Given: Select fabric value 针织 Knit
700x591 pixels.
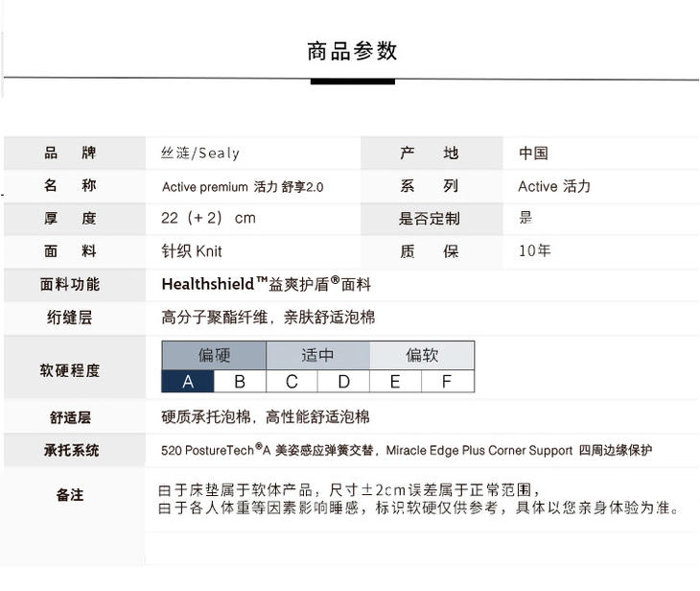Looking at the screenshot, I should [192, 251].
